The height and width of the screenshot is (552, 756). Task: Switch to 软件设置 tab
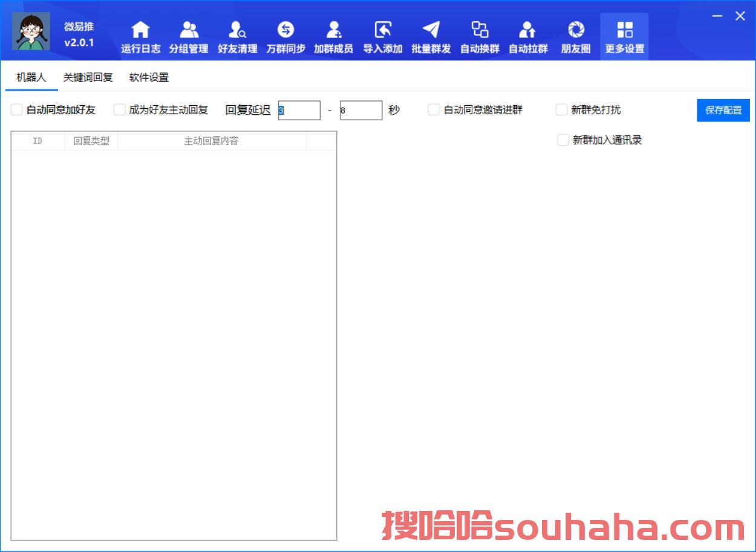(x=149, y=77)
